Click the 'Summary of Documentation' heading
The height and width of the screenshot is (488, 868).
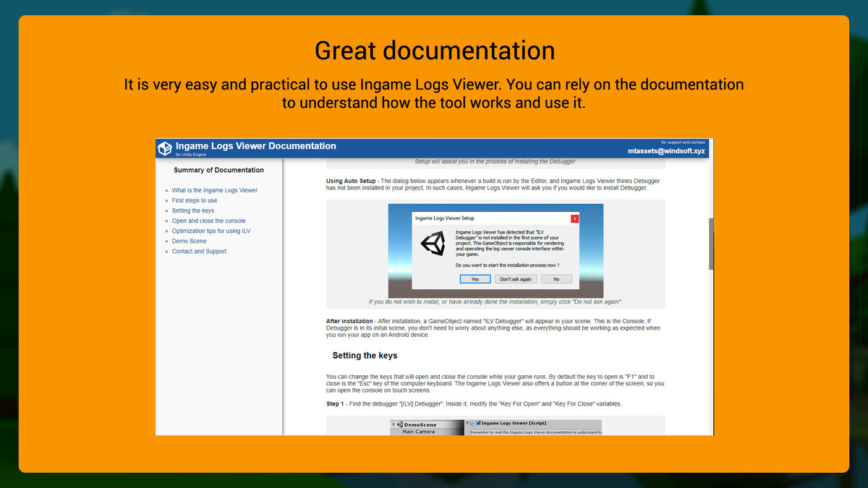[x=219, y=170]
